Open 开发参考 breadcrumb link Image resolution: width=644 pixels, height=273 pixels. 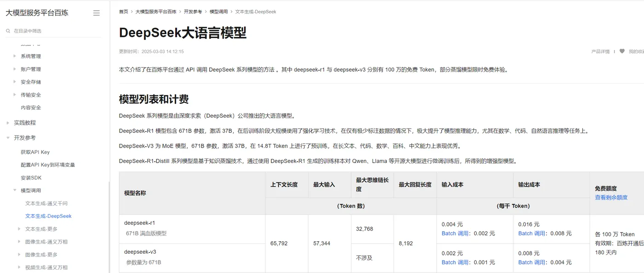click(193, 11)
